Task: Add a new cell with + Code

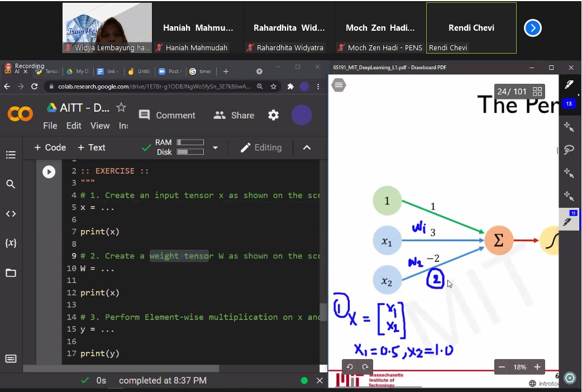Action: pyautogui.click(x=50, y=147)
